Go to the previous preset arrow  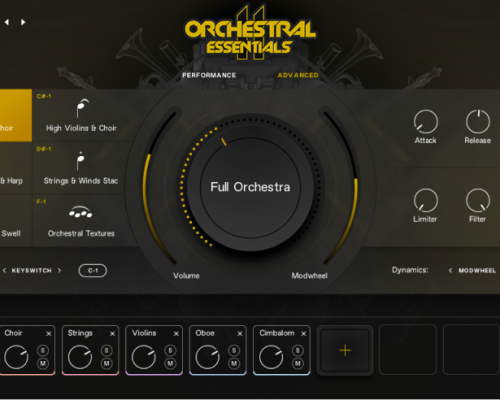point(7,22)
